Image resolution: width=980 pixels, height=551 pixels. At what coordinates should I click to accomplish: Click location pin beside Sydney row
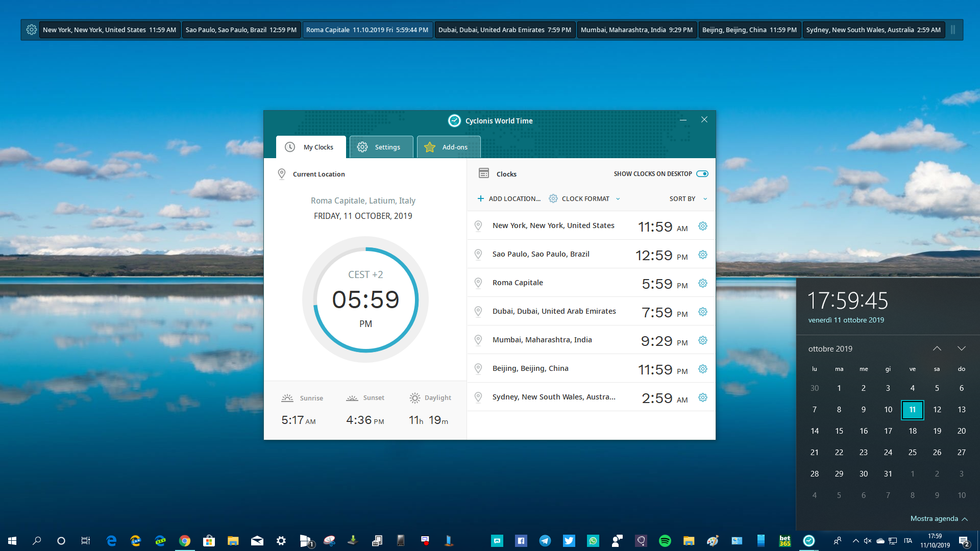pyautogui.click(x=478, y=397)
